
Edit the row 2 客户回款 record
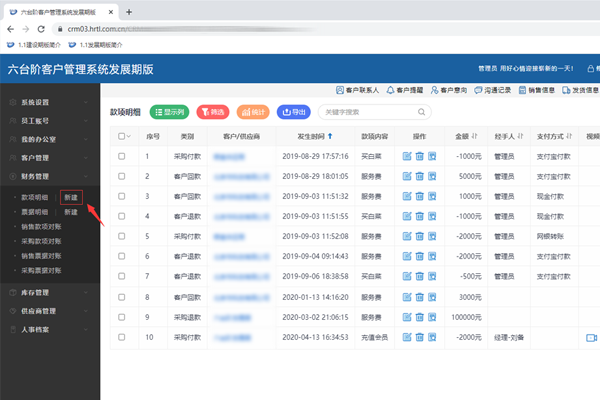tap(407, 176)
